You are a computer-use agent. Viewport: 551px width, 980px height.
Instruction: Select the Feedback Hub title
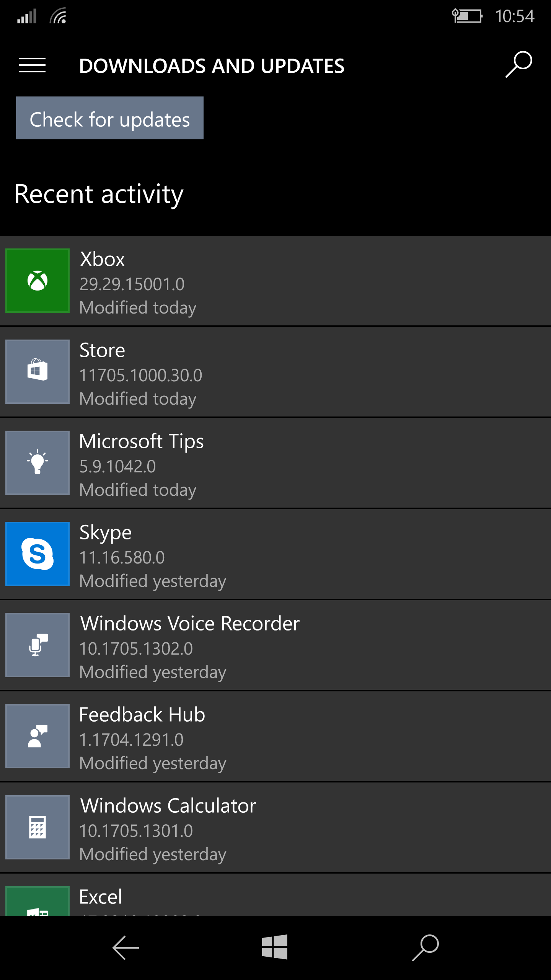coord(142,715)
